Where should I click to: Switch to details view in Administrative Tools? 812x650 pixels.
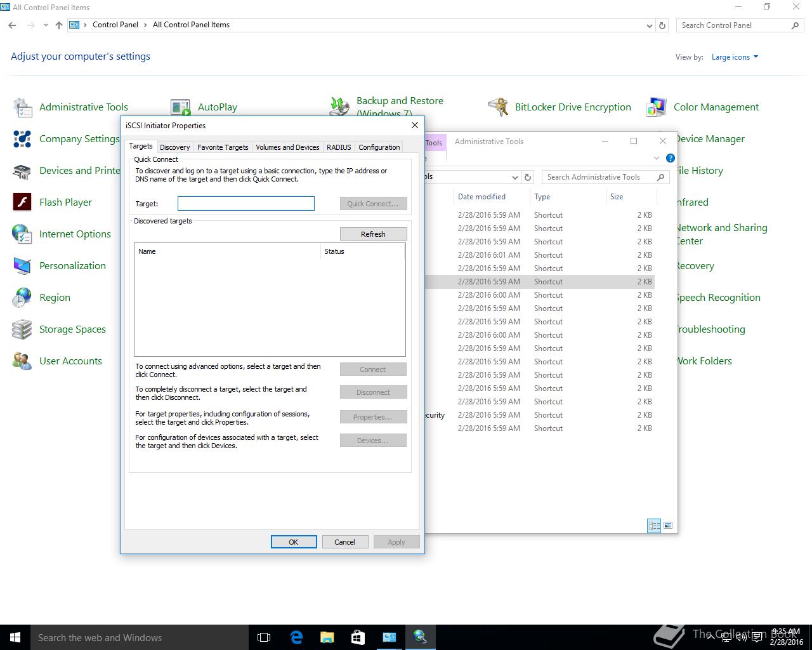(x=654, y=526)
